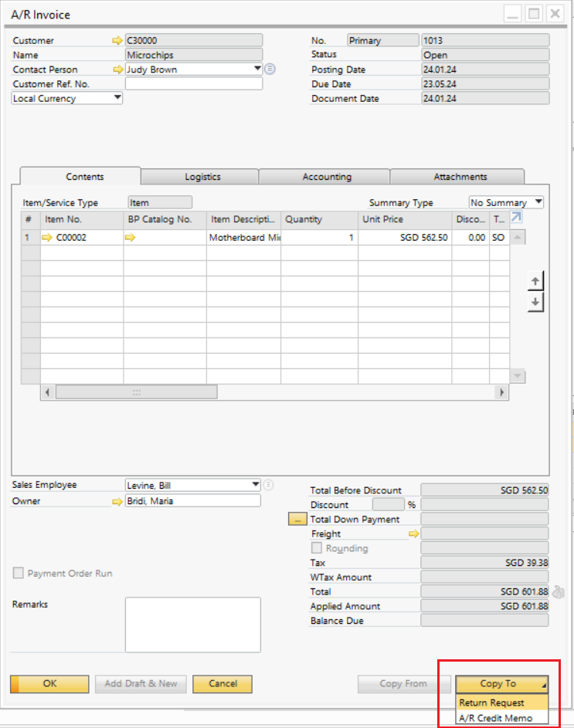Open Contact Person dropdown
Screen dimensions: 574x728
pyautogui.click(x=257, y=69)
